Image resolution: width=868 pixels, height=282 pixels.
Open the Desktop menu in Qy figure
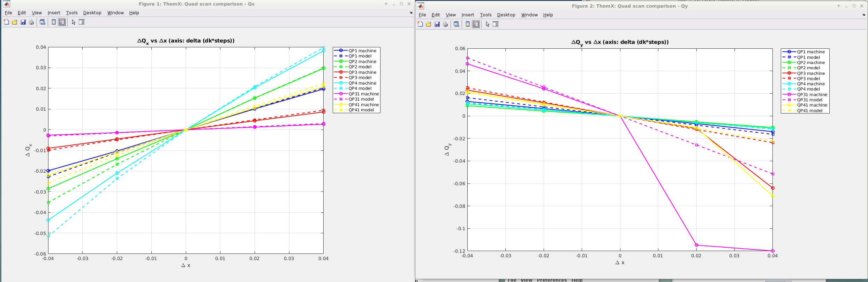point(506,15)
